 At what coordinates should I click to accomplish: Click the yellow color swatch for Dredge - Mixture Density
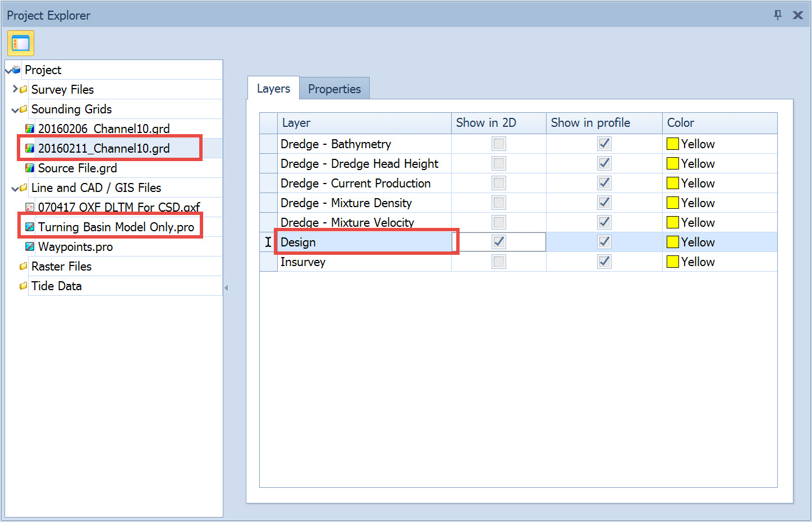tap(672, 203)
